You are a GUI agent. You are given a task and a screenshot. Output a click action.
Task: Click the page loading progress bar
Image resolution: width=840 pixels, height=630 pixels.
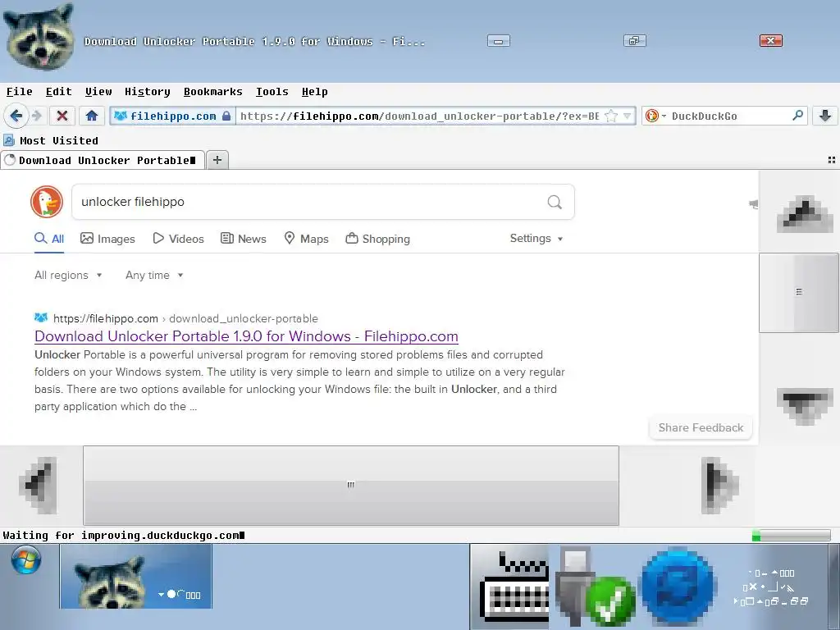792,535
